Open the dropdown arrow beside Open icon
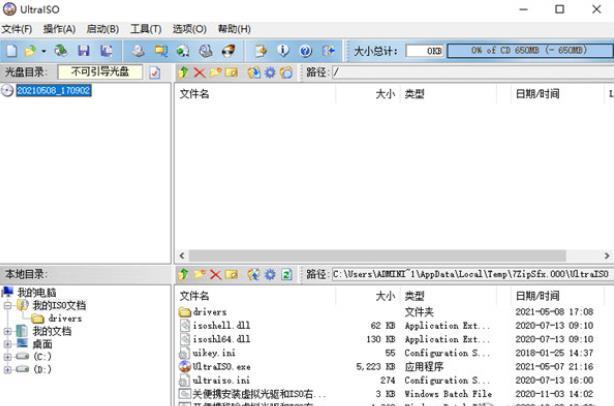This screenshot has width=614, height=406. 43,51
